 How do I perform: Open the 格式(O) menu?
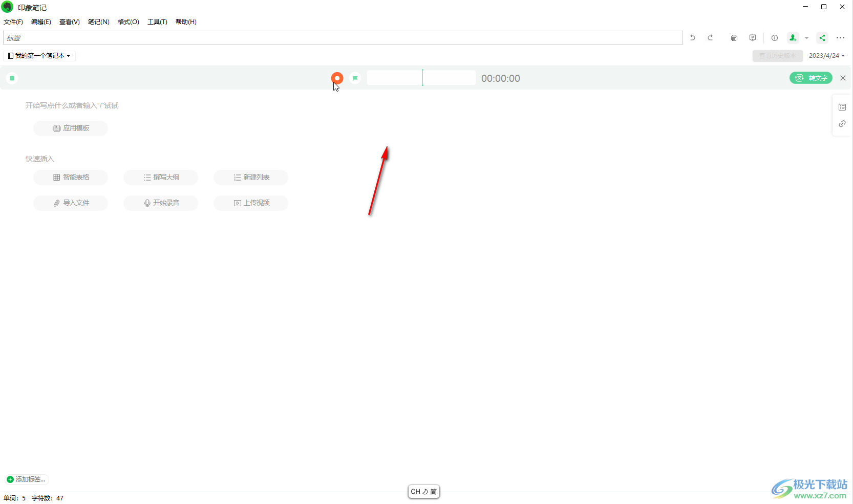click(129, 22)
